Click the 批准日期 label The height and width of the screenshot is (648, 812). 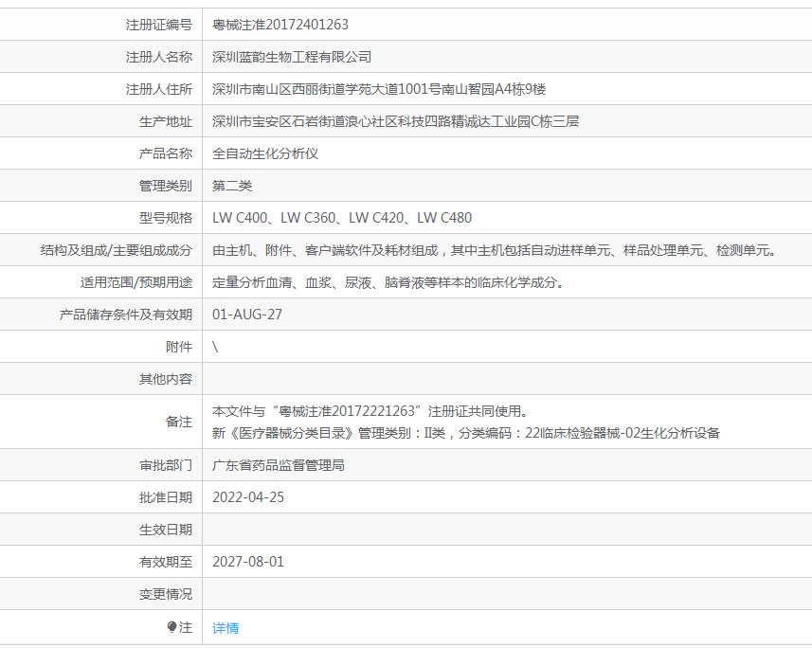click(166, 497)
